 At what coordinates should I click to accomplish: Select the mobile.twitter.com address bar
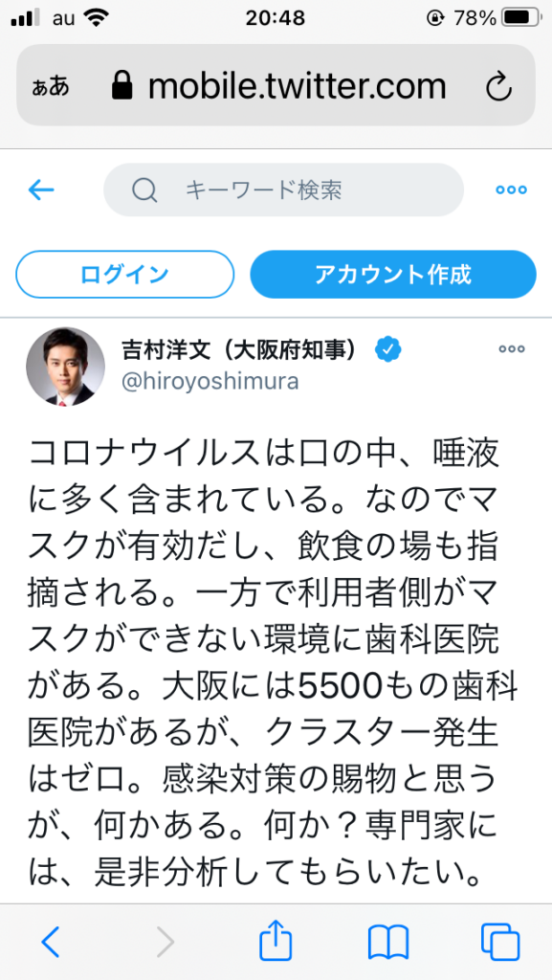pos(276,85)
